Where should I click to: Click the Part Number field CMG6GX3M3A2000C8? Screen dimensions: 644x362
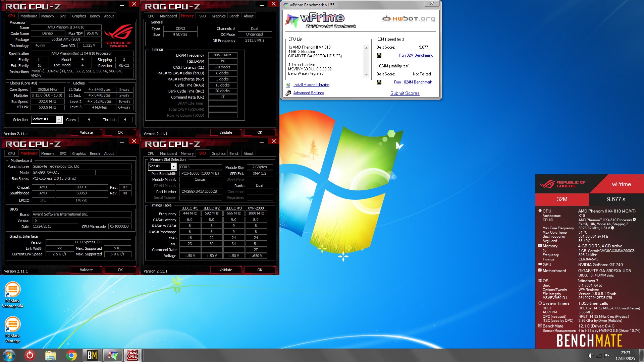pyautogui.click(x=201, y=192)
